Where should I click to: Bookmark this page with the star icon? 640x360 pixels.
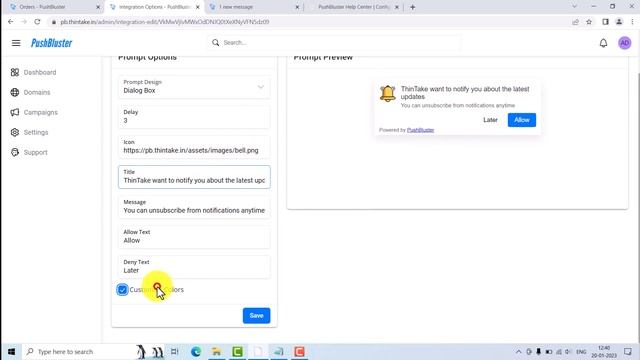coord(589,22)
